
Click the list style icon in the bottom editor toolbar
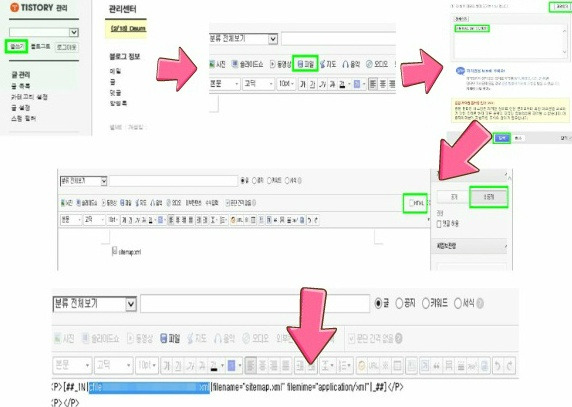tap(344, 365)
